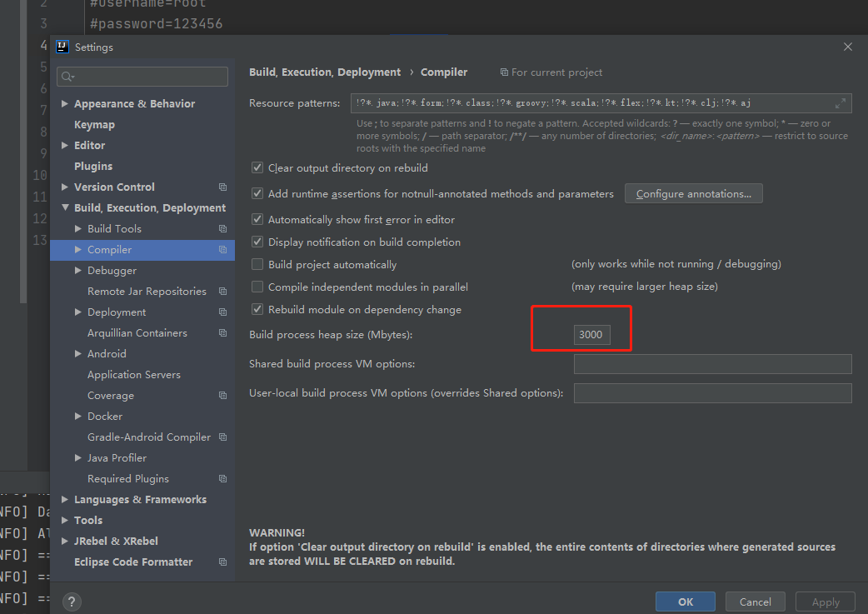The width and height of the screenshot is (868, 614).
Task: Select Application Servers item
Action: pyautogui.click(x=134, y=375)
